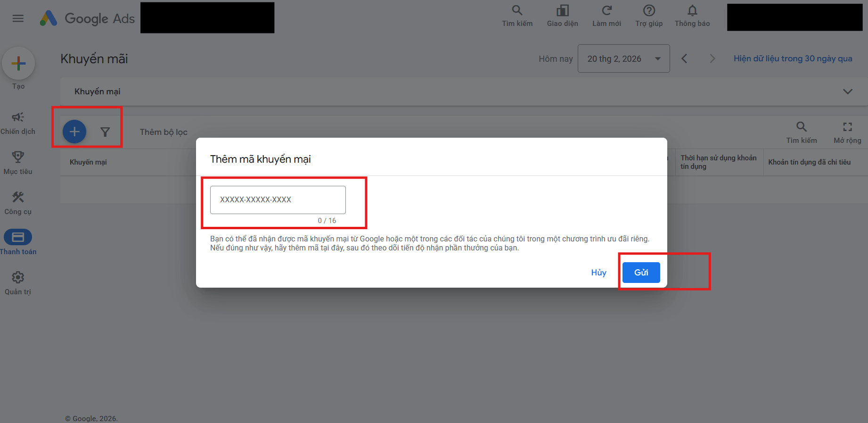Expand the Khuyến mại section chevron
Screen dimensions: 868x423
(848, 91)
